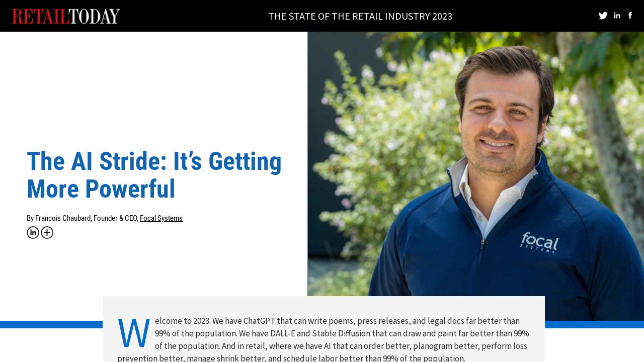Click the subtitle line 'Founder & CEO'
The image size is (644, 362).
pyautogui.click(x=115, y=218)
